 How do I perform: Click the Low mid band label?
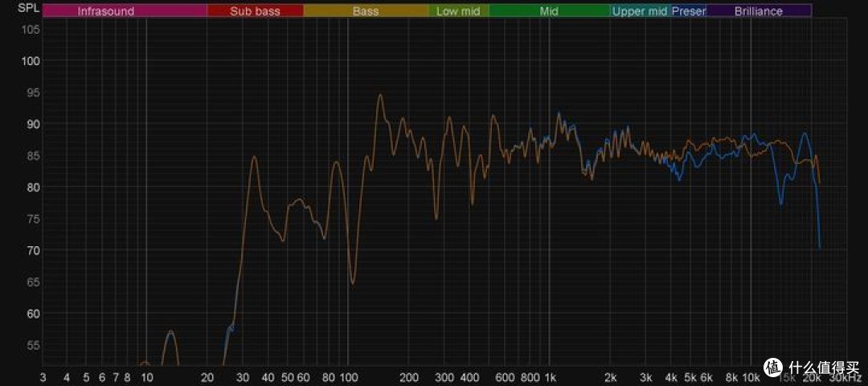458,11
